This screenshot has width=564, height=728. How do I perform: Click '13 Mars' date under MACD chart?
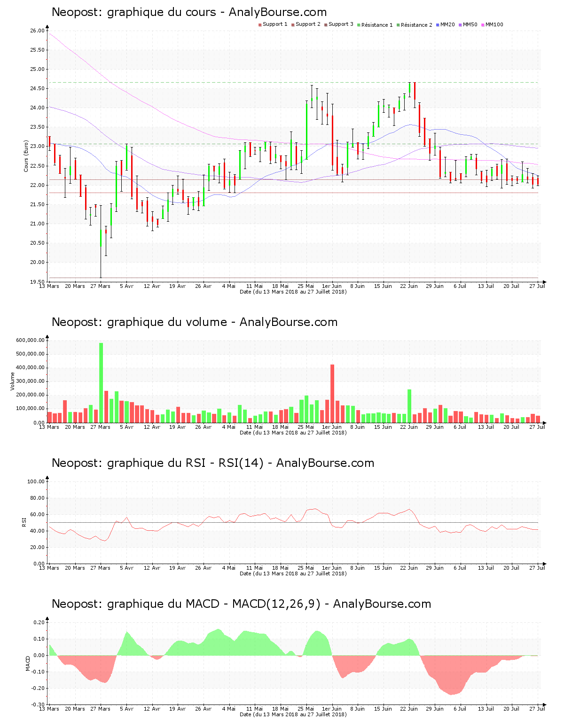coord(49,709)
